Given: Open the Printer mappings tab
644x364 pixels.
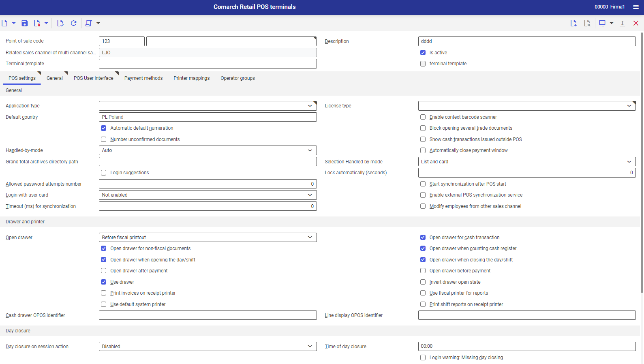Looking at the screenshot, I should 192,78.
